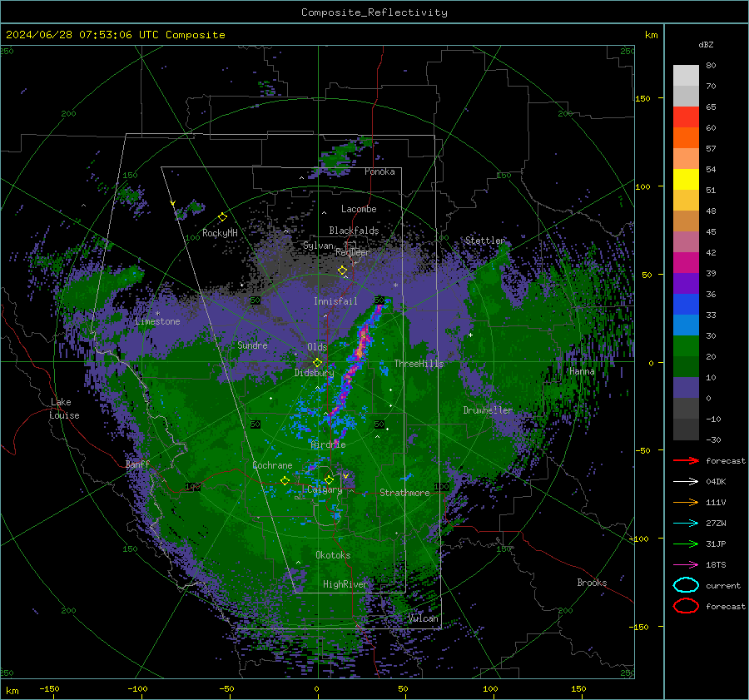This screenshot has height=700, width=749.
Task: Click the Vulcan city label
Action: [424, 618]
